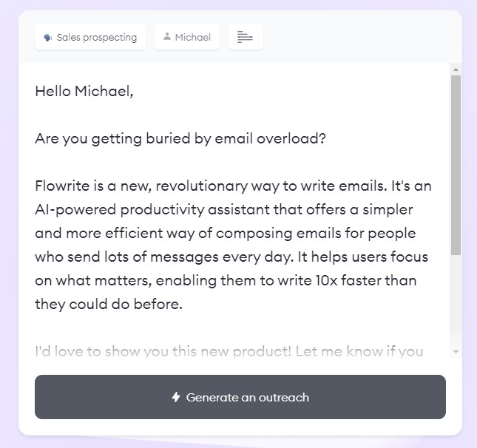Click the scrollbar up arrow

point(456,69)
